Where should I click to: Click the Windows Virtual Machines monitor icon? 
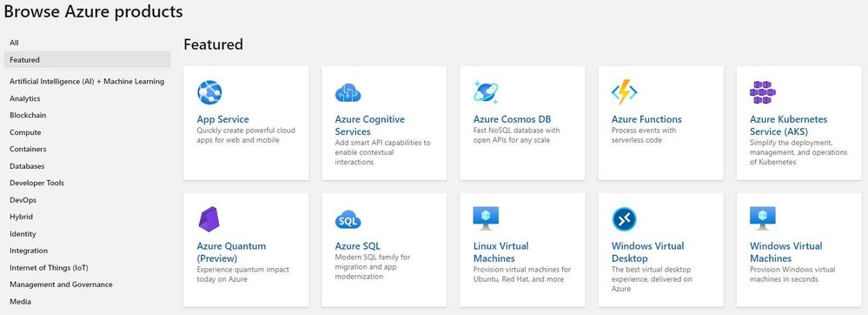coord(763,218)
